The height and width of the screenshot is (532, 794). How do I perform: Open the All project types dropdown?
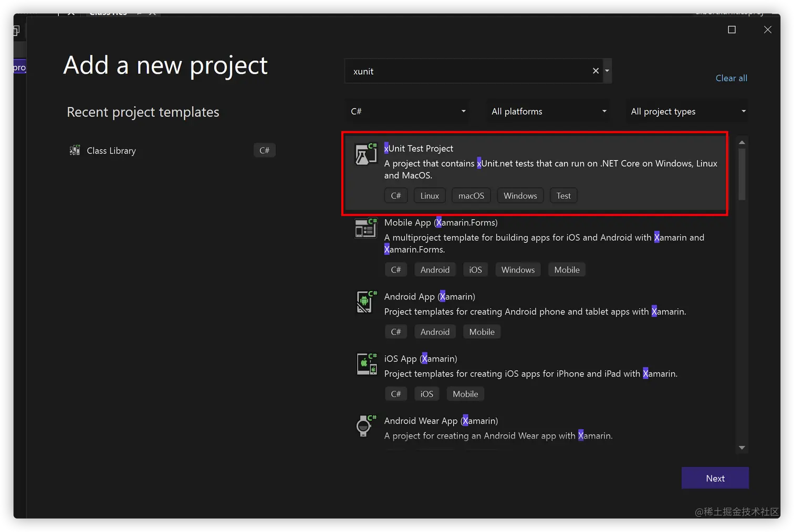point(686,111)
